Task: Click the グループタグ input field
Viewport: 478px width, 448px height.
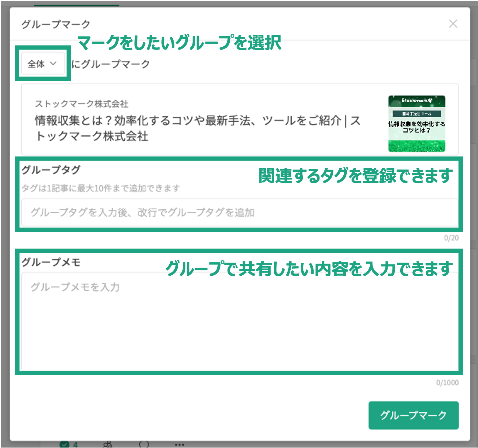Action: [x=240, y=213]
